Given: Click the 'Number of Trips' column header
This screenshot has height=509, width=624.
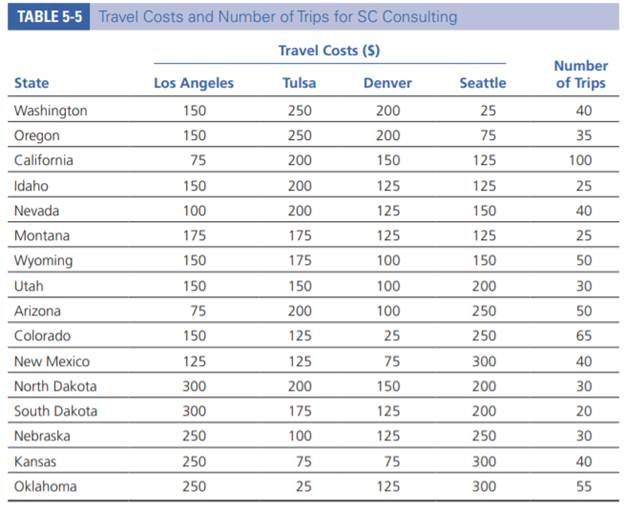Looking at the screenshot, I should [580, 75].
